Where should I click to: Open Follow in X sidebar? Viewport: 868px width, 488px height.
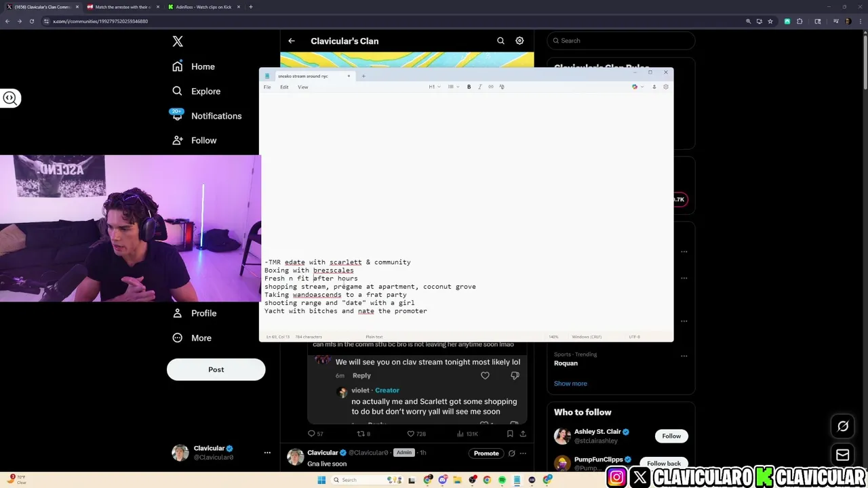(194, 140)
